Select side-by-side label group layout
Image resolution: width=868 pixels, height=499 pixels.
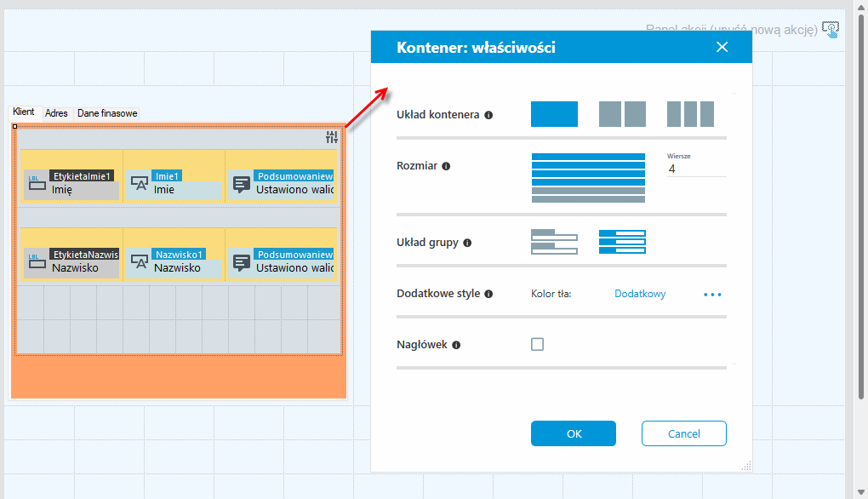(x=622, y=242)
